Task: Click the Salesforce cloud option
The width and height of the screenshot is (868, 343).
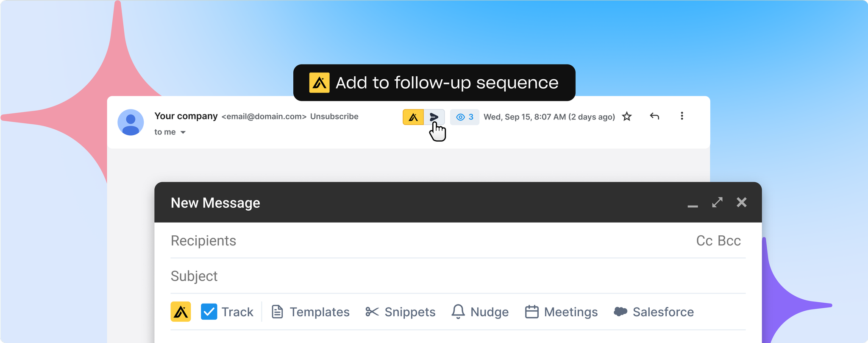Action: (654, 312)
